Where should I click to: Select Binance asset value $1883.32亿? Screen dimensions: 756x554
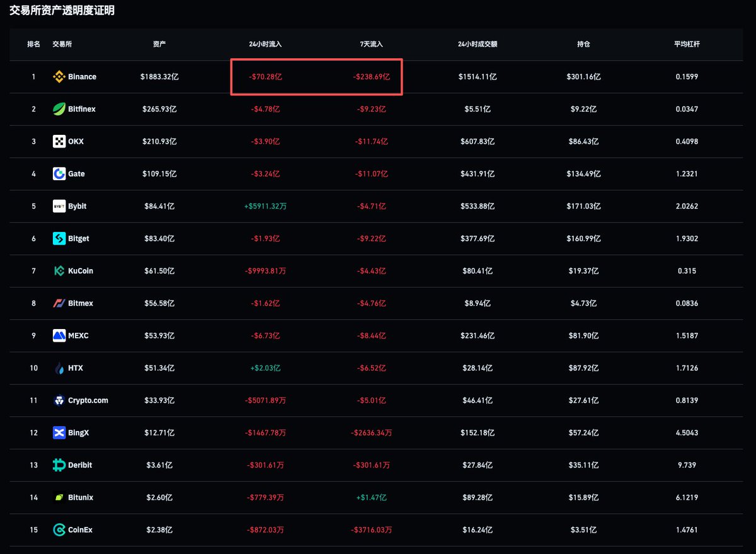point(159,77)
